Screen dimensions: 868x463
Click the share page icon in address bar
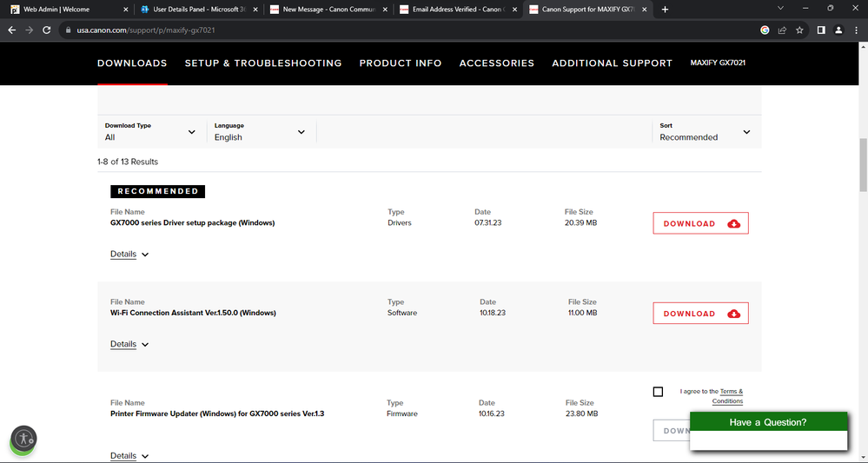coord(782,30)
